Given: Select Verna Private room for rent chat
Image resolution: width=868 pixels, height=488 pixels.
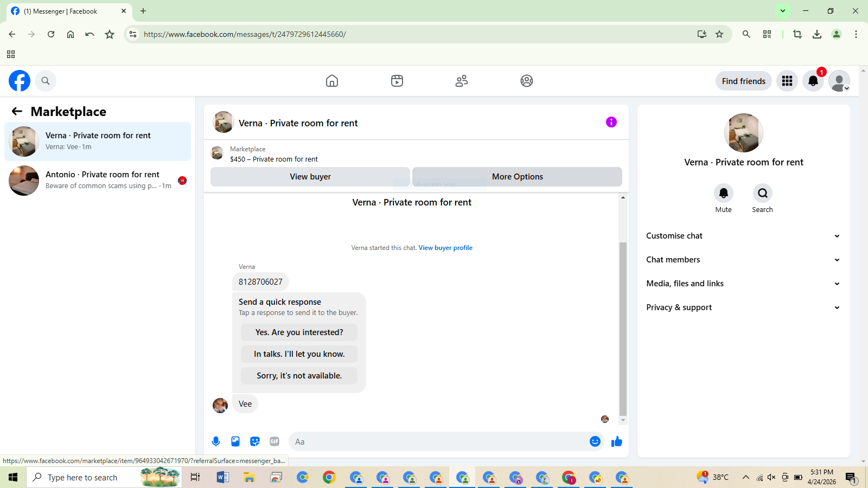Looking at the screenshot, I should point(98,142).
